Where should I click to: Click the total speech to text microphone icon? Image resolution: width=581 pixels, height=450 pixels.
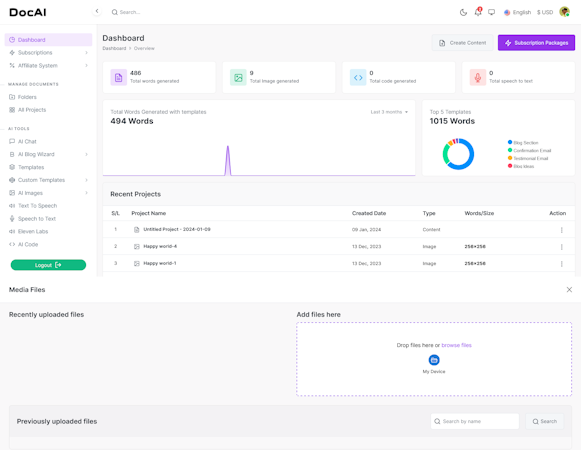478,77
